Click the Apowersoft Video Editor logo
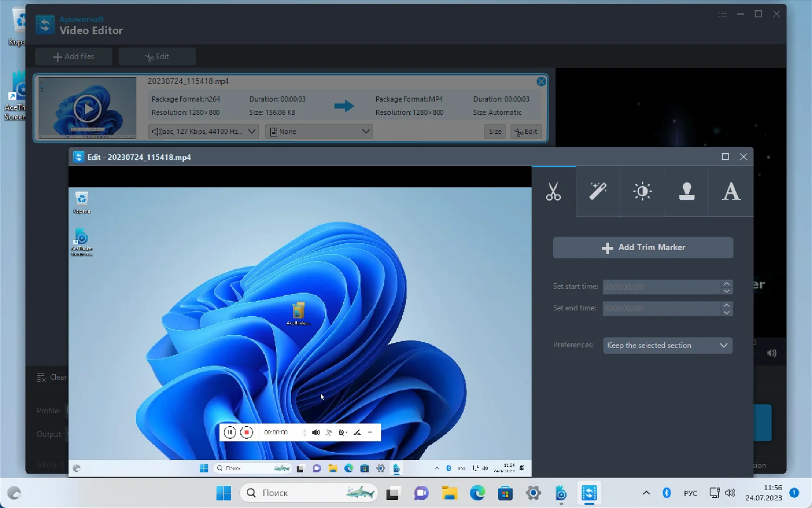The height and width of the screenshot is (508, 812). click(45, 25)
